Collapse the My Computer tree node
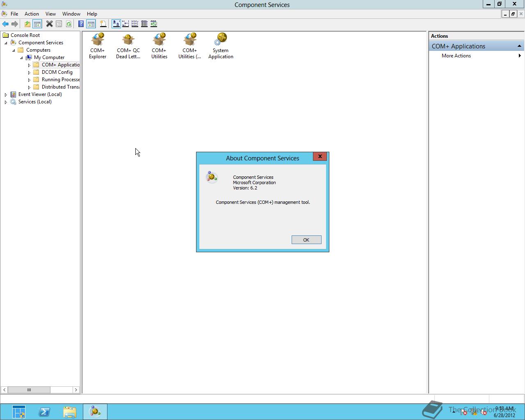This screenshot has height=420, width=525. (21, 57)
